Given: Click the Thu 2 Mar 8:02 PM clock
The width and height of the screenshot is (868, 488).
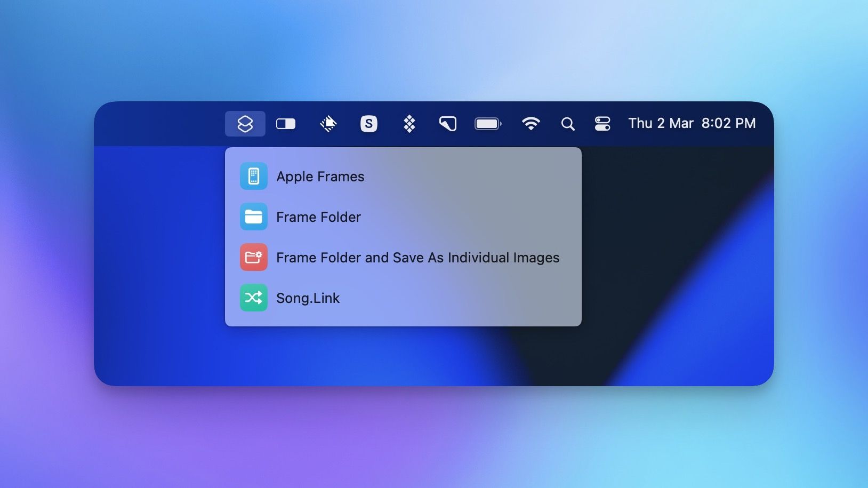Looking at the screenshot, I should click(692, 124).
